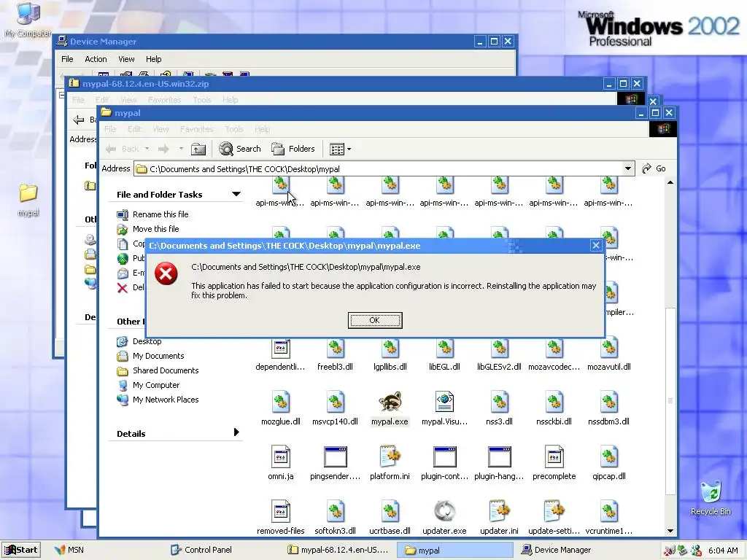
Task: Select the nss3.dll file icon
Action: point(499,402)
